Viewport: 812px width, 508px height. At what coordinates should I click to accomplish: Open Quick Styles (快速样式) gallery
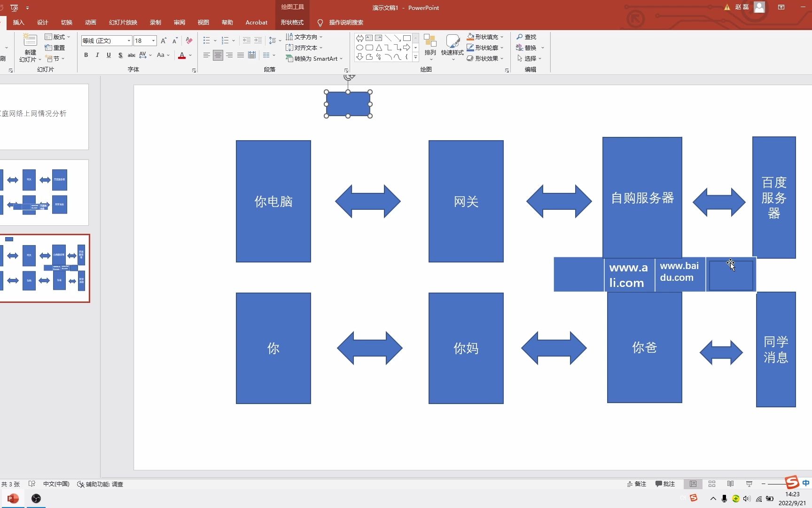(x=453, y=48)
